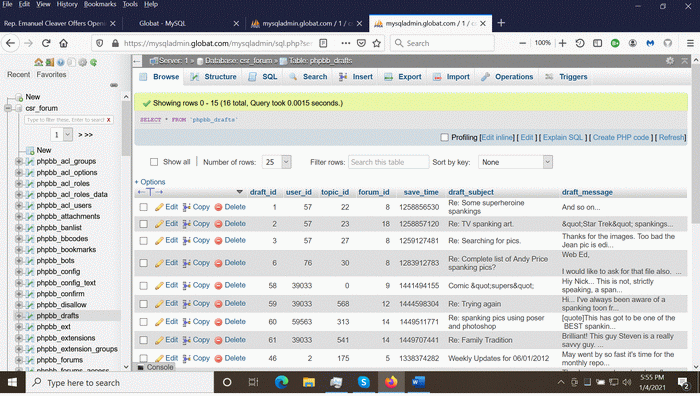Select the row checkbox for draft_id 3
This screenshot has height=396, width=700.
pos(143,241)
